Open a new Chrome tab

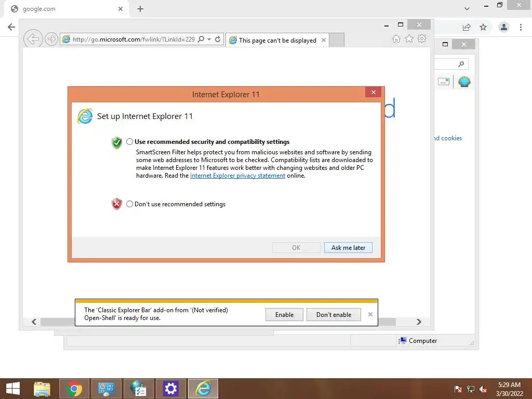(x=140, y=9)
